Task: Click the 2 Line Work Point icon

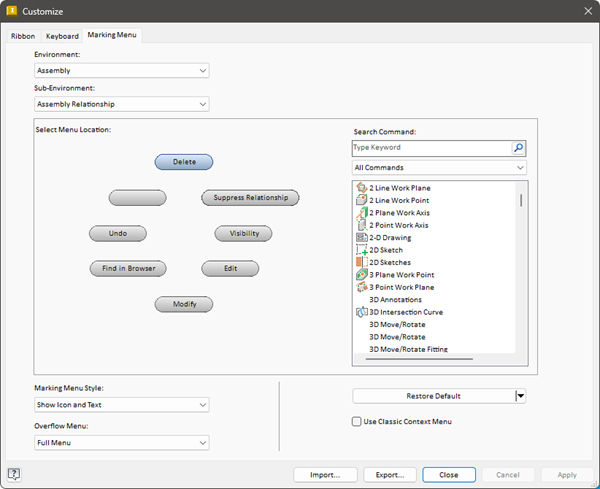Action: [x=362, y=200]
